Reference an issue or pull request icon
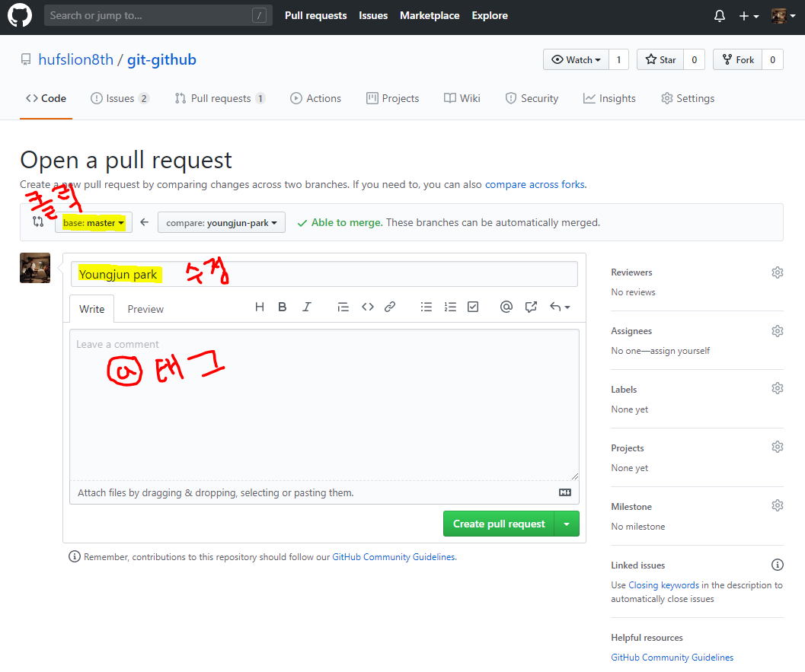805x672 pixels. 531,307
